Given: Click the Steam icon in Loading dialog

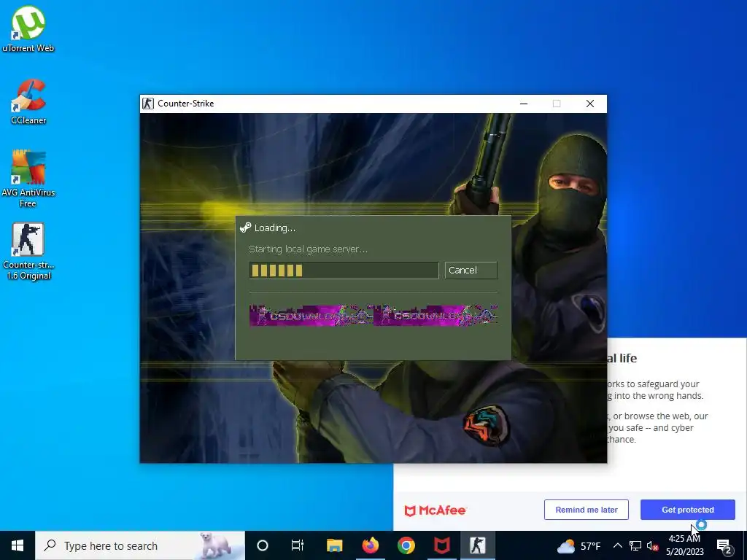Looking at the screenshot, I should click(245, 227).
